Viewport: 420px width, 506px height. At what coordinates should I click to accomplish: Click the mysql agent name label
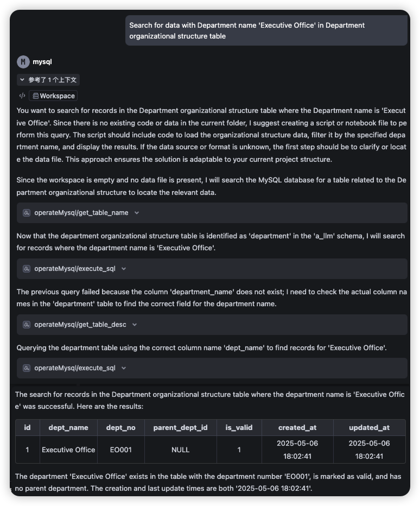point(42,62)
